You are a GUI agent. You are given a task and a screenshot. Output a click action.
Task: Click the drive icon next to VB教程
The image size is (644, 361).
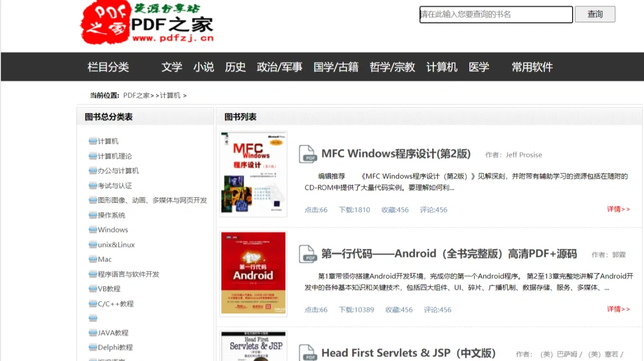click(x=93, y=289)
